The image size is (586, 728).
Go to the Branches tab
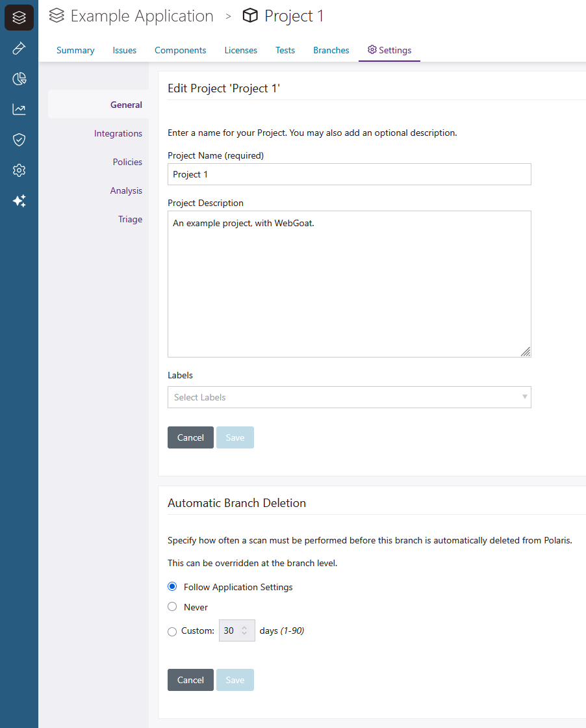point(331,50)
